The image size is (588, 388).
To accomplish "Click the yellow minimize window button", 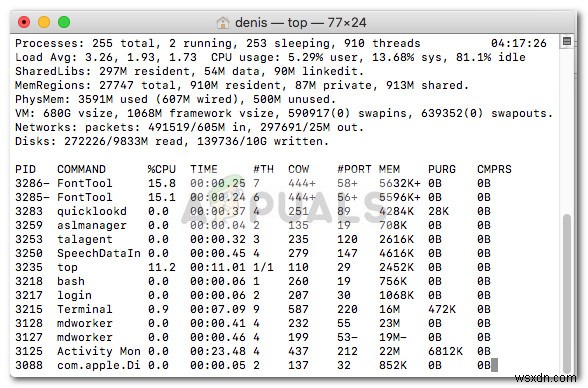I will (x=44, y=22).
